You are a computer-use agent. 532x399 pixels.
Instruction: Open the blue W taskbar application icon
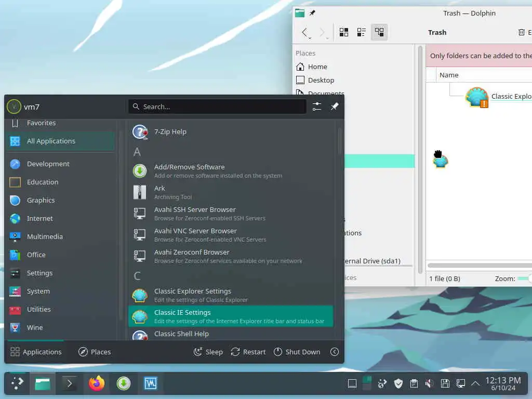pyautogui.click(x=150, y=384)
